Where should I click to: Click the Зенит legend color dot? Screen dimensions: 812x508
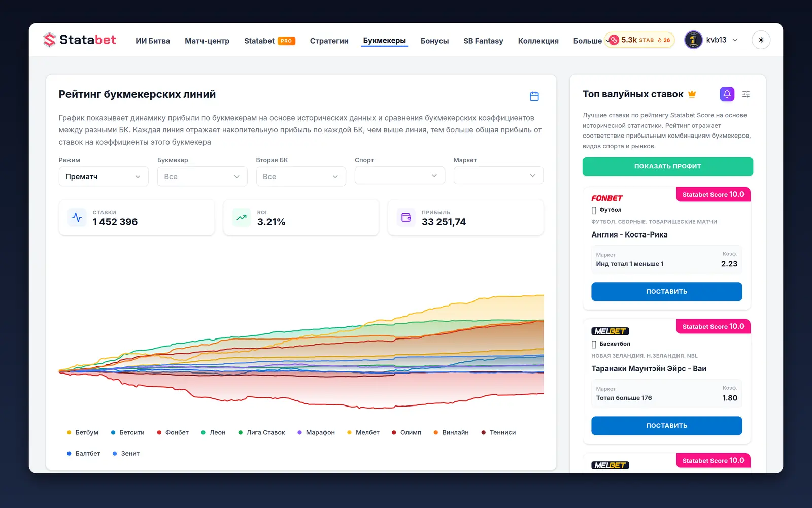(x=115, y=454)
